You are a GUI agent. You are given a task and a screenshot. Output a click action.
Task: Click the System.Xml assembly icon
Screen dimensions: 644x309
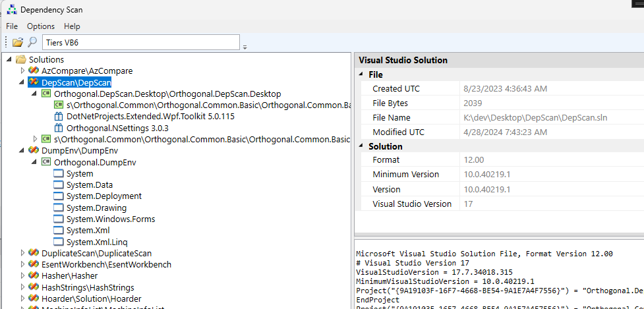point(59,230)
